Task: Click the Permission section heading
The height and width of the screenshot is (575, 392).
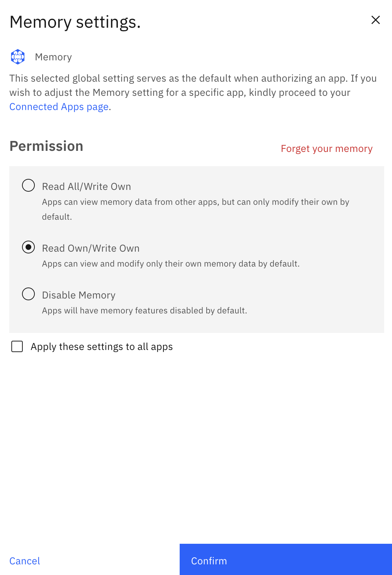Action: (x=47, y=146)
